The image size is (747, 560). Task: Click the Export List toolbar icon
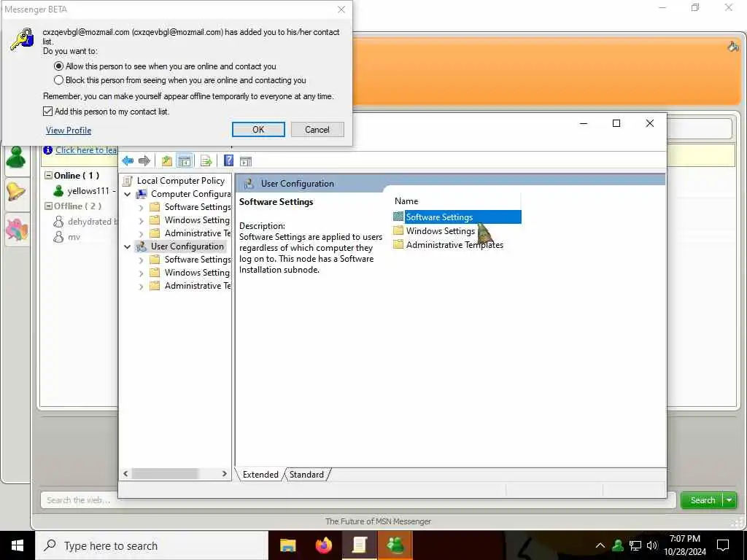click(x=206, y=161)
